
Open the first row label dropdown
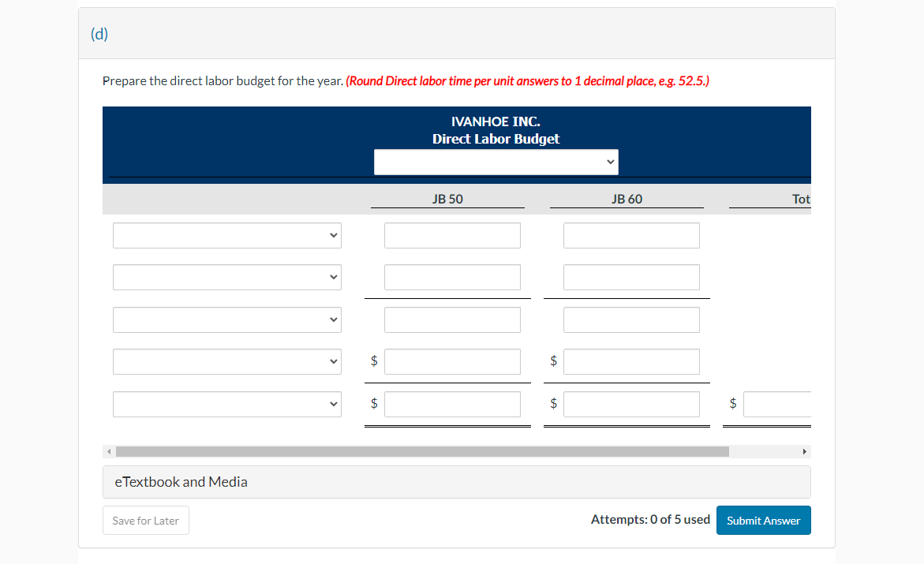(x=227, y=235)
